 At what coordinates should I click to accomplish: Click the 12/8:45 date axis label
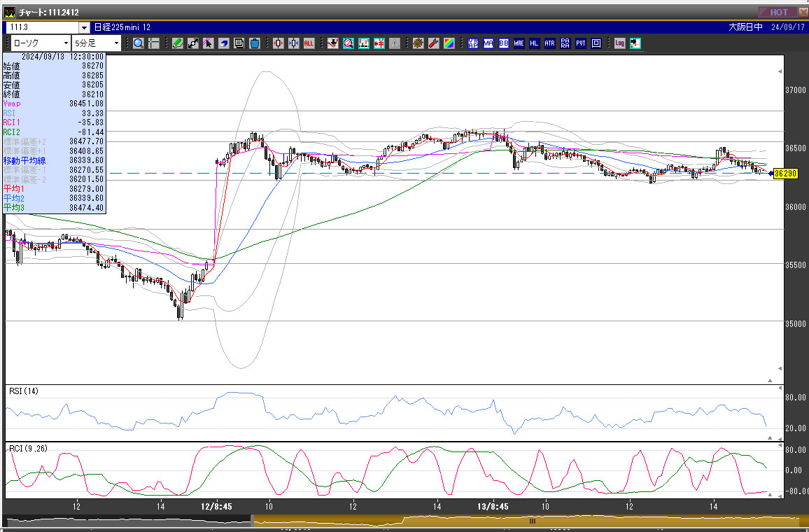click(216, 507)
